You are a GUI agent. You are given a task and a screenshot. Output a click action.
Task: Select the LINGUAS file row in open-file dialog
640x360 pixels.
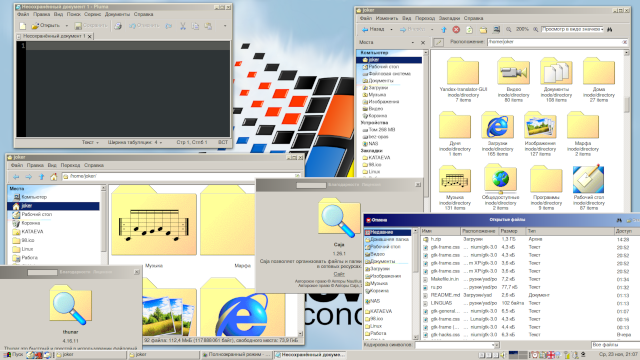pos(529,303)
